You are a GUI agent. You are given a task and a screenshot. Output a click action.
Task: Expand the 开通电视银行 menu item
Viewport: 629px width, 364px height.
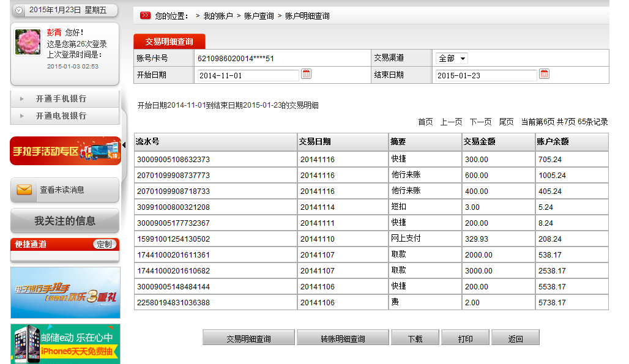[x=61, y=116]
